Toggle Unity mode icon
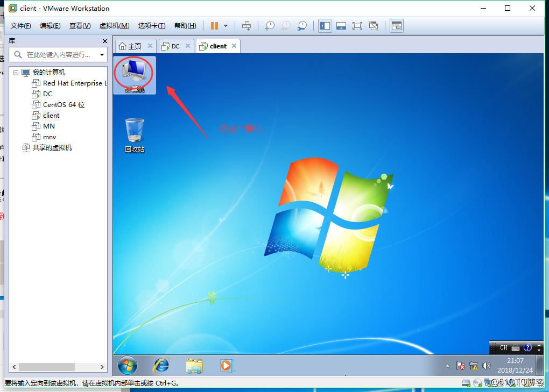 click(x=374, y=26)
